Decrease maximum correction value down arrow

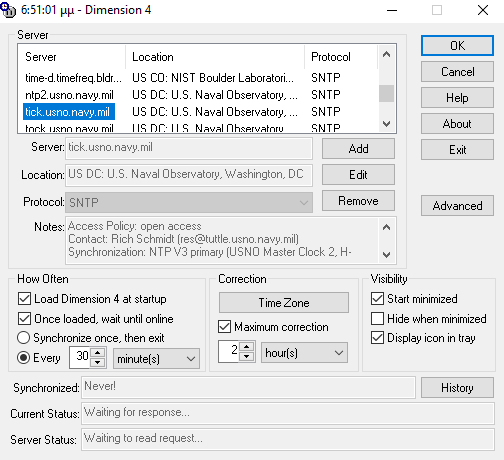tap(247, 356)
